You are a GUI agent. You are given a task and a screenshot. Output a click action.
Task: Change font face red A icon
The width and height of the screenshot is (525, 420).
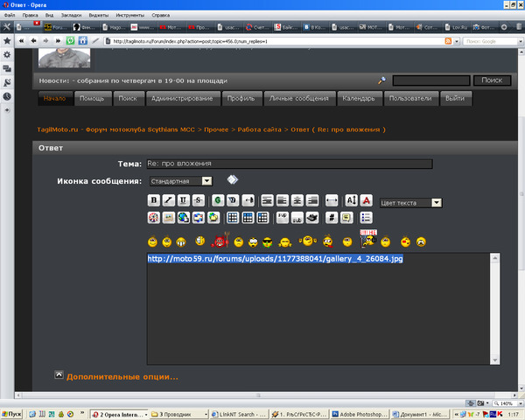click(367, 200)
